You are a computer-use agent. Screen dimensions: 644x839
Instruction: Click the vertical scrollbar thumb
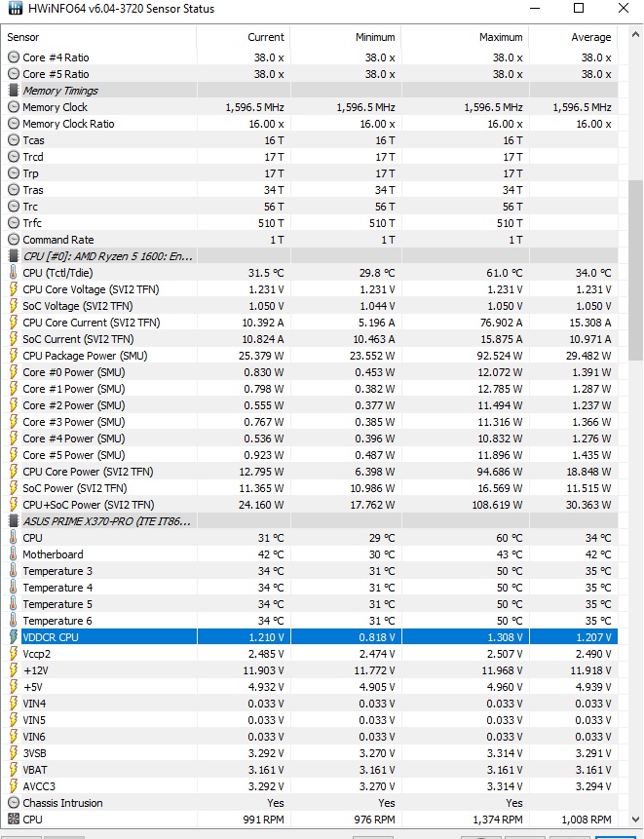[x=635, y=271]
